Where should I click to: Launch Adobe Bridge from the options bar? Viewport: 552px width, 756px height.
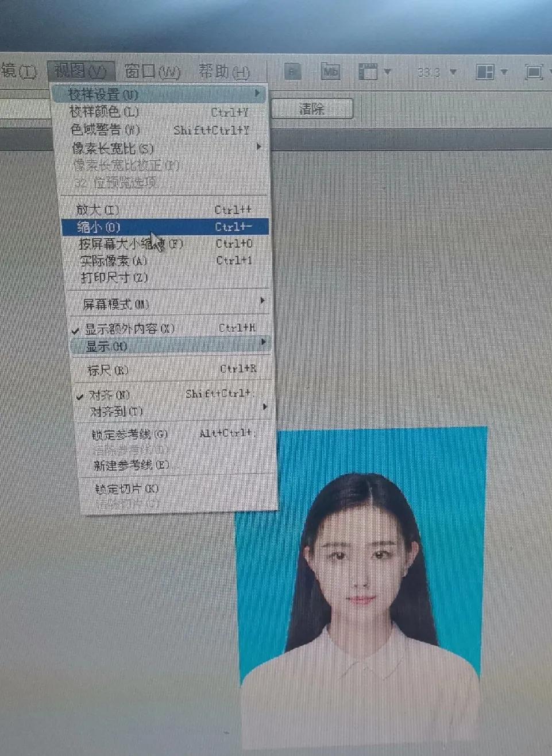293,71
